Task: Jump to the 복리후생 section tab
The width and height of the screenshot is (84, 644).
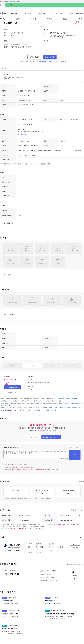Action: [49, 19]
